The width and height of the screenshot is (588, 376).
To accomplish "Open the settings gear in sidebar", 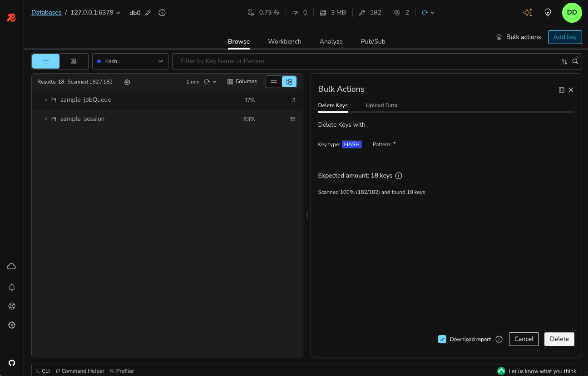I will [12, 325].
